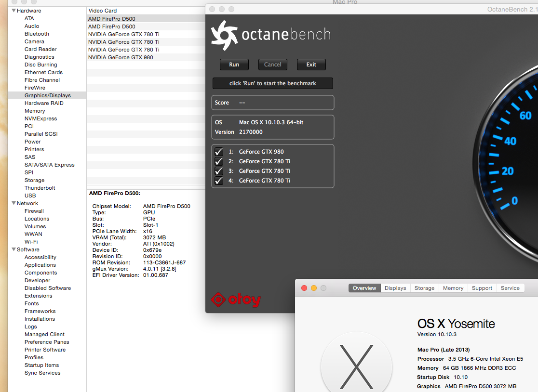Select Thunderbolt in the sidebar
This screenshot has width=538, height=392.
[40, 188]
